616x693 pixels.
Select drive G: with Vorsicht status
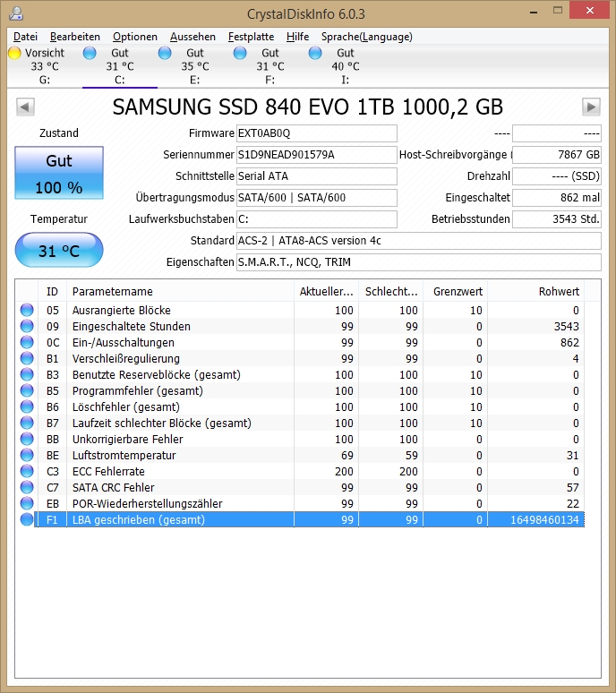[44, 66]
